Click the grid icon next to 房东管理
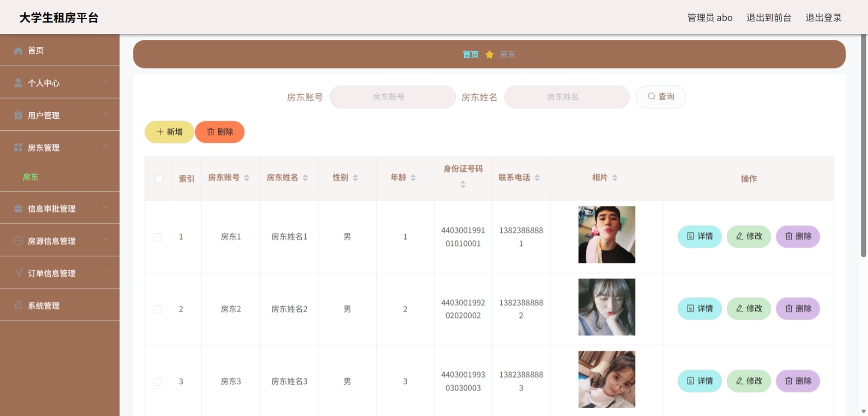The width and height of the screenshot is (868, 416). click(18, 147)
